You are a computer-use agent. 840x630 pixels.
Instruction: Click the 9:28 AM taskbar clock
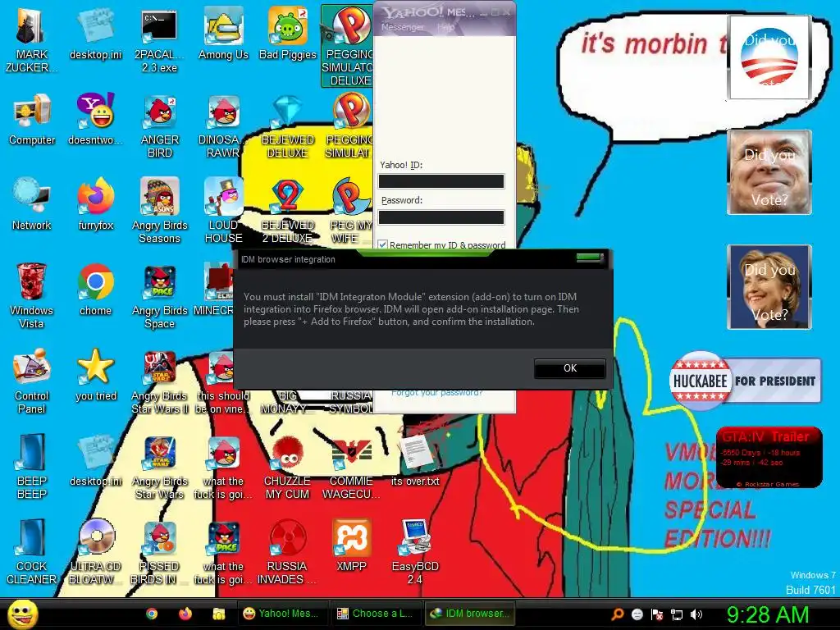pos(767,614)
